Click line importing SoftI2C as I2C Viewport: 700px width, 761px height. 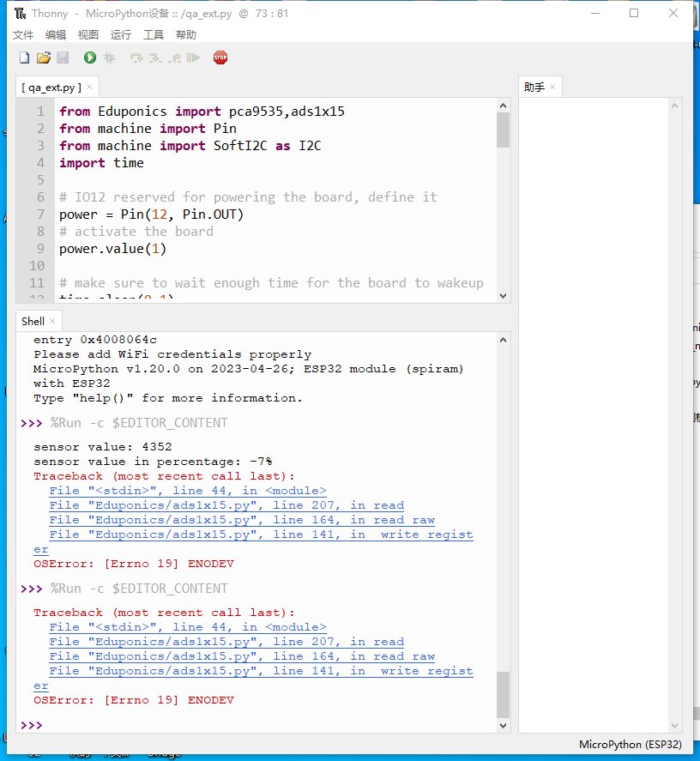pyautogui.click(x=190, y=146)
